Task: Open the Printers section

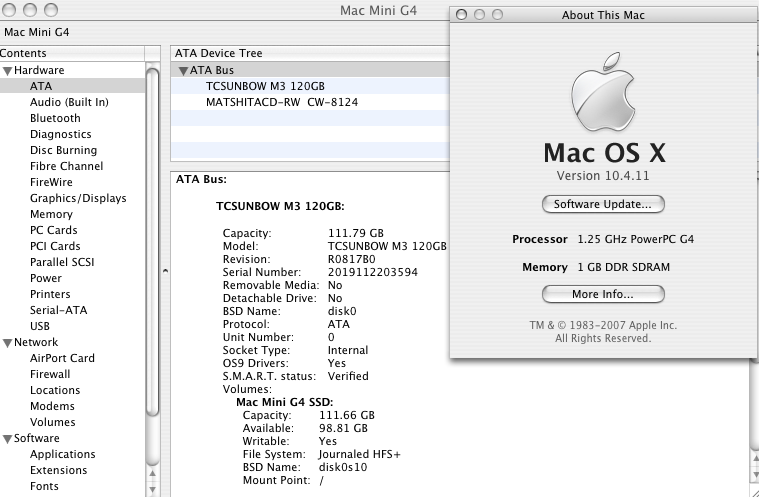Action: 50,294
